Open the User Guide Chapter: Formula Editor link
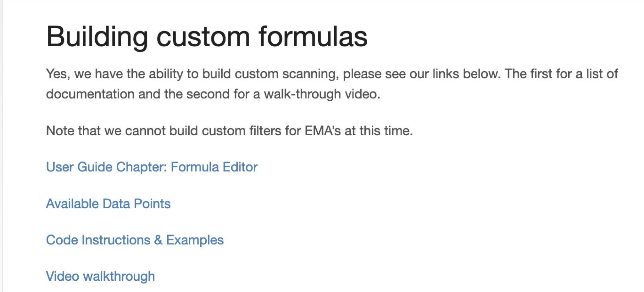This screenshot has width=644, height=292. click(x=152, y=167)
